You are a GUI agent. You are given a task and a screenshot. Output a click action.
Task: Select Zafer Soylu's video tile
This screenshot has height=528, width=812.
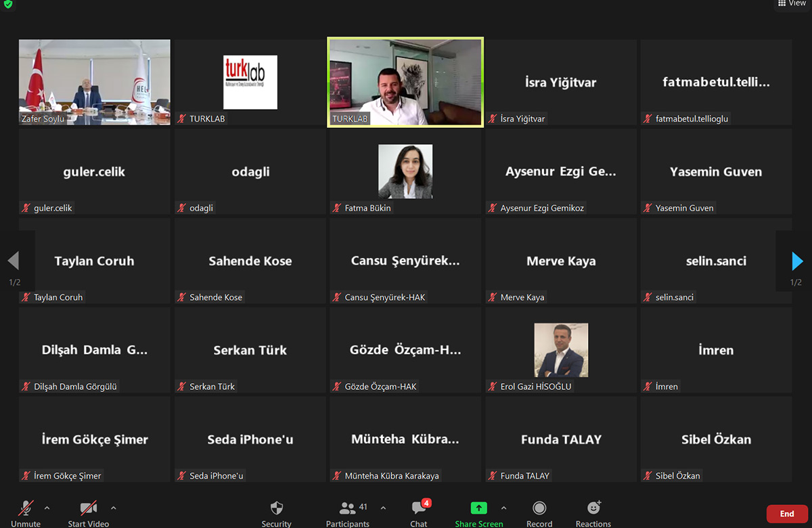(94, 82)
